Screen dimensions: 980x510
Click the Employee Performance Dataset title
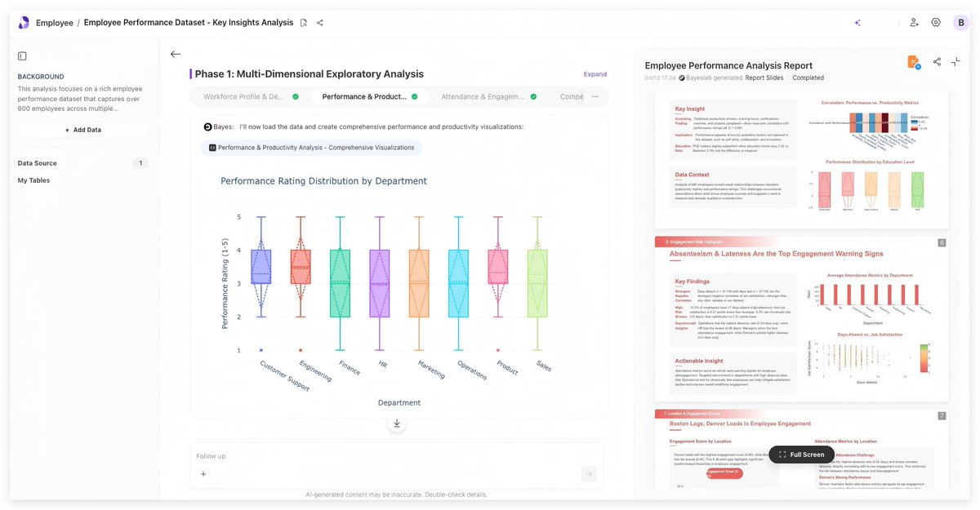tap(189, 23)
